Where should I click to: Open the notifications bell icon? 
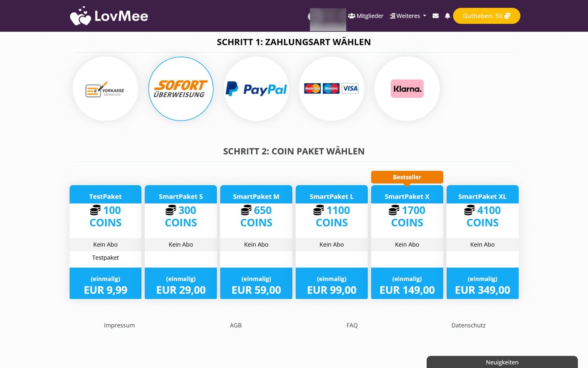[448, 16]
